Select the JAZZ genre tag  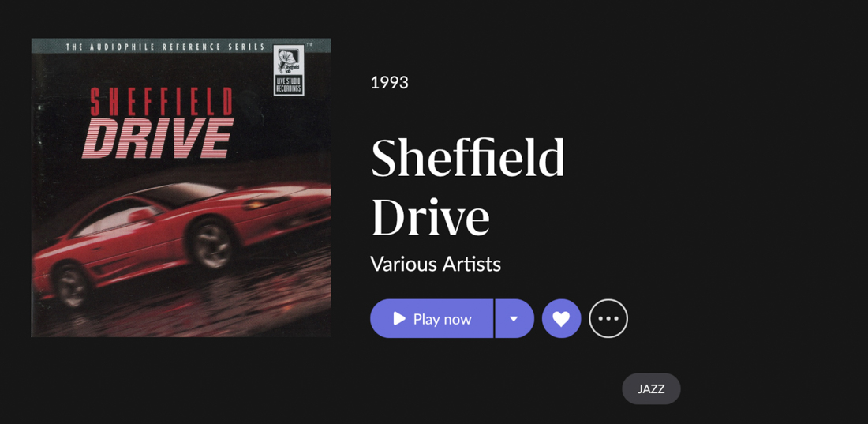coord(651,388)
